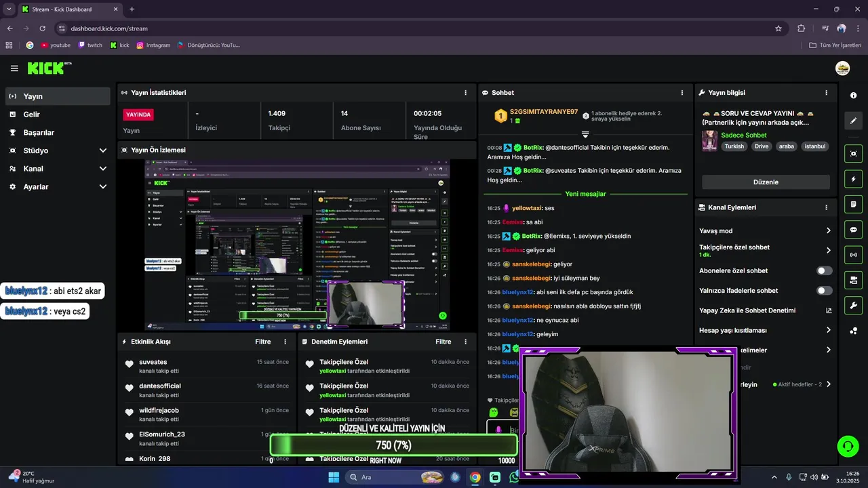Click the istanbul tag
The height and width of the screenshot is (488, 868).
tap(814, 146)
